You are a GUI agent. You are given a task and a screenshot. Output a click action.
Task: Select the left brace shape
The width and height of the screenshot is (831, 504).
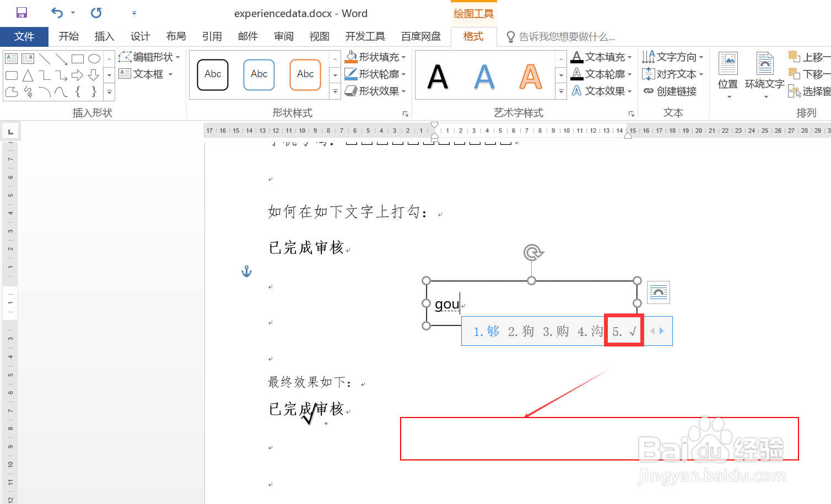click(x=78, y=91)
